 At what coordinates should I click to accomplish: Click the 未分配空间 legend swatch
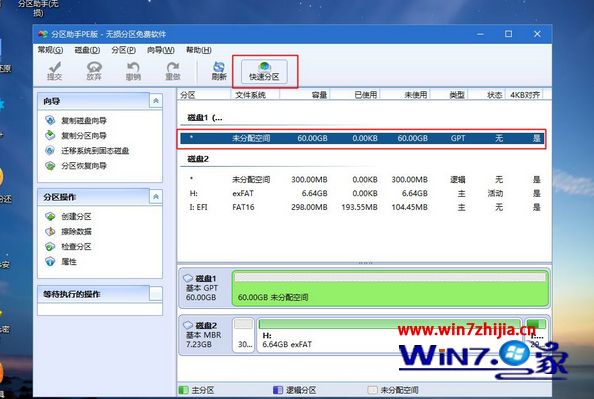[373, 390]
